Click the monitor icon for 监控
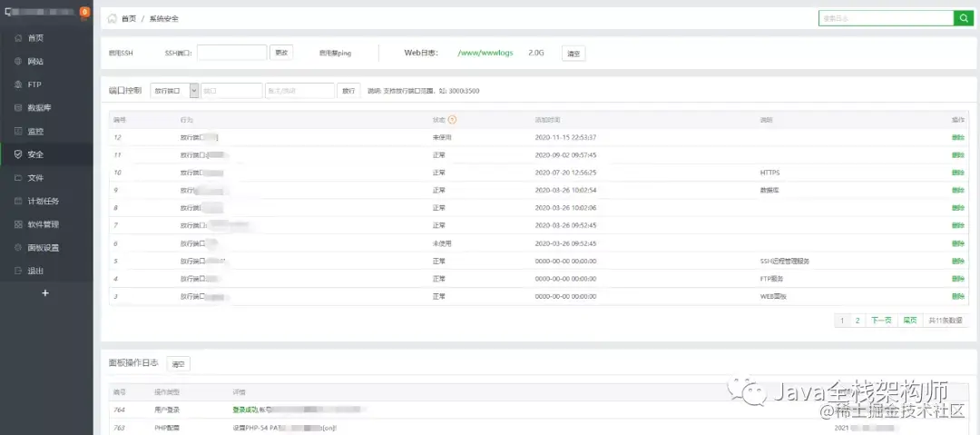This screenshot has height=435, width=980. pos(18,132)
